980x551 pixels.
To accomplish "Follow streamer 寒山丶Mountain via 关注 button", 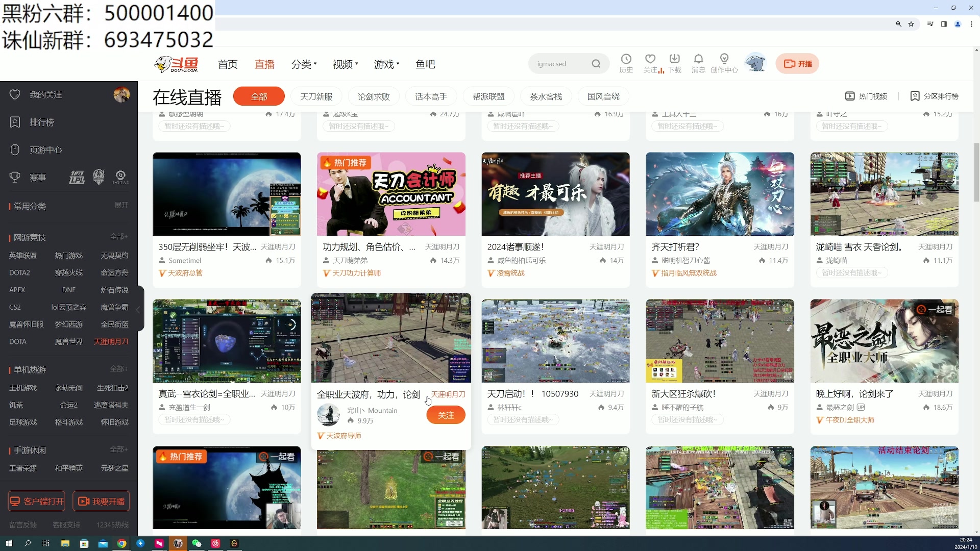I will click(445, 415).
